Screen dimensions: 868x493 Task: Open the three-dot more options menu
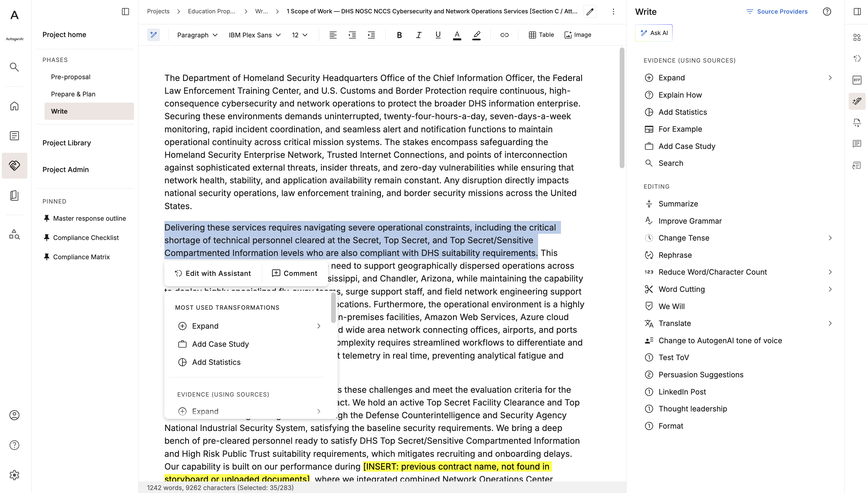613,12
